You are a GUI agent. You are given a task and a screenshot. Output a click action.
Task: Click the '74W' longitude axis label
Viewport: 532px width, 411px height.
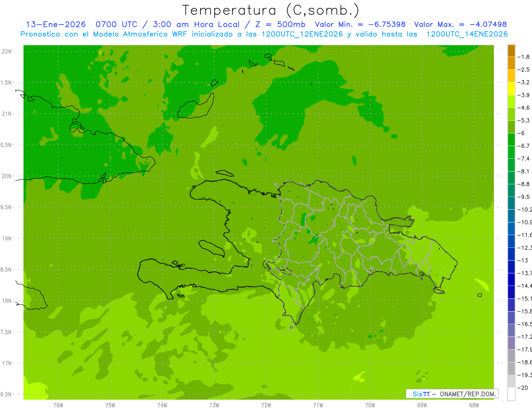click(x=162, y=405)
